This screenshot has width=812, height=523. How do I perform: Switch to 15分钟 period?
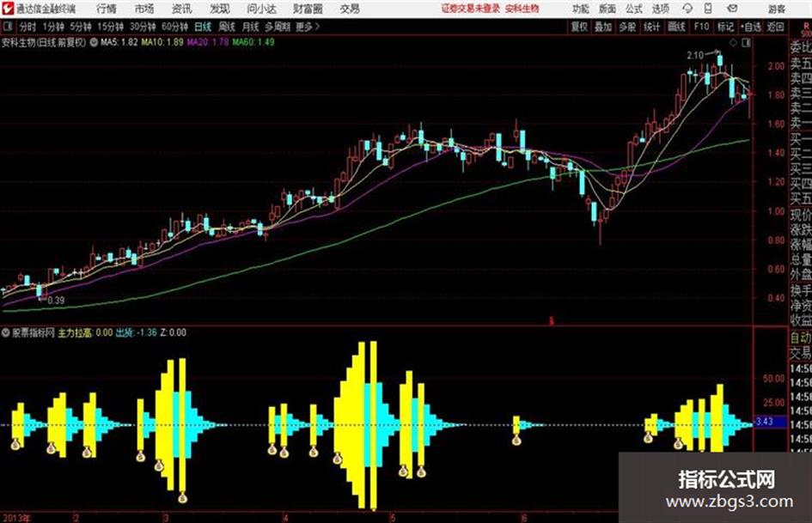tap(110, 27)
